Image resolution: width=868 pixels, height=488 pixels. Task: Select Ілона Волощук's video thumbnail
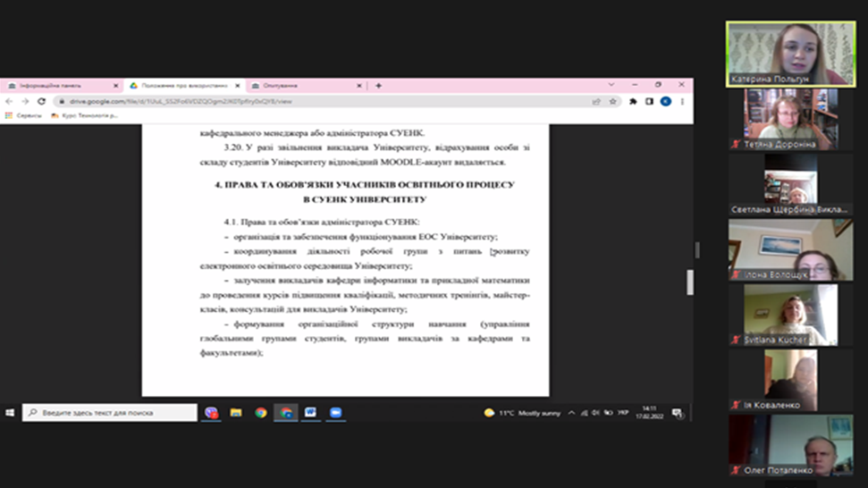click(x=790, y=249)
